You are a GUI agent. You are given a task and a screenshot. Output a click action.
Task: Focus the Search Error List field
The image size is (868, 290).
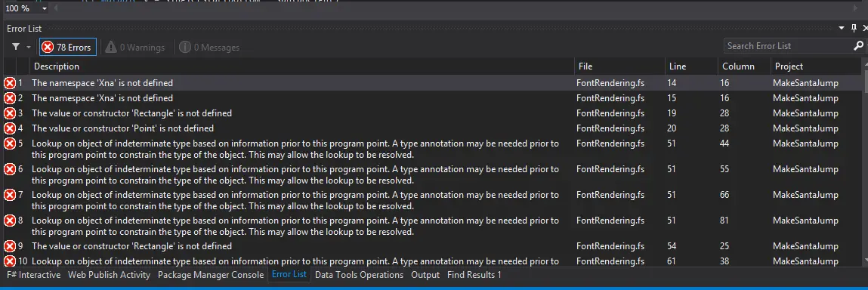(x=787, y=46)
